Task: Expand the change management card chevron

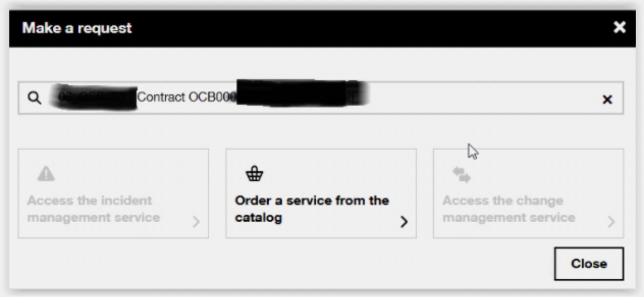Action: pos(611,222)
